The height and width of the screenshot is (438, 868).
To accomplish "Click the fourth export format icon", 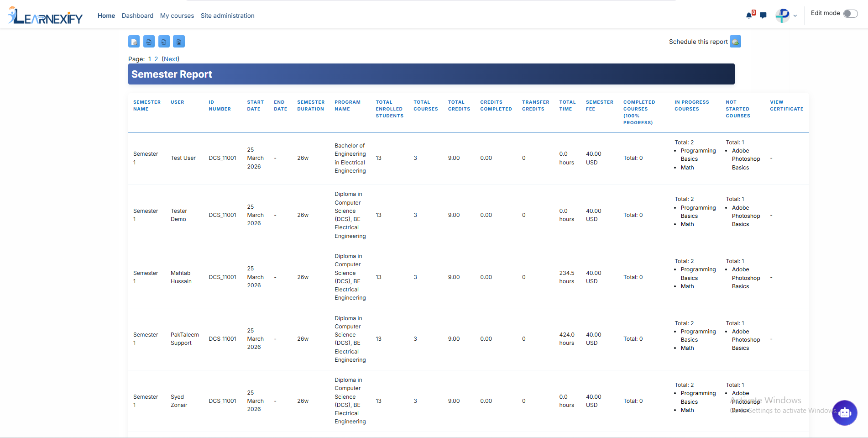I will 179,42.
